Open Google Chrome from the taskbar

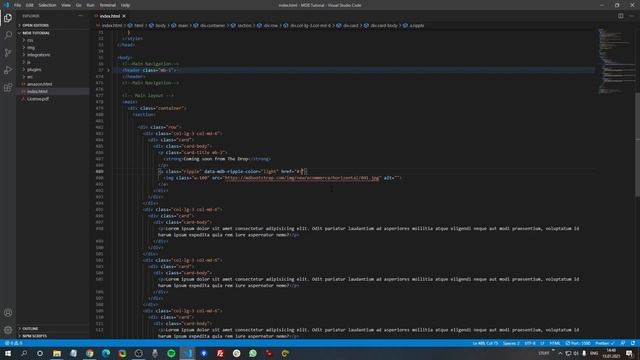coord(89,353)
